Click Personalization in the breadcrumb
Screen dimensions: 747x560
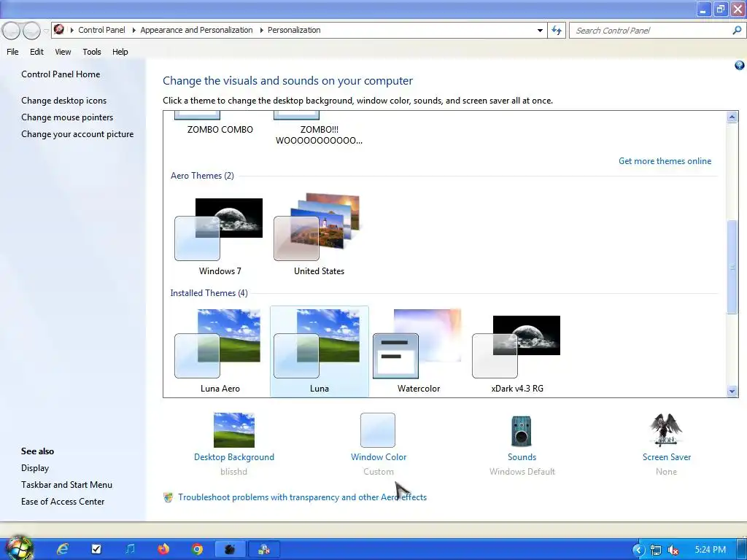coord(294,30)
